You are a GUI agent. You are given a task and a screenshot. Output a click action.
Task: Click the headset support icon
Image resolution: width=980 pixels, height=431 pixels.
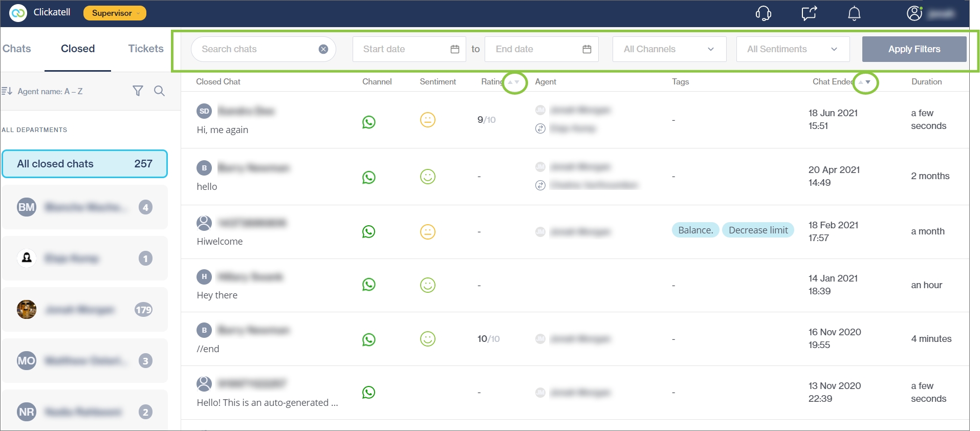[763, 13]
